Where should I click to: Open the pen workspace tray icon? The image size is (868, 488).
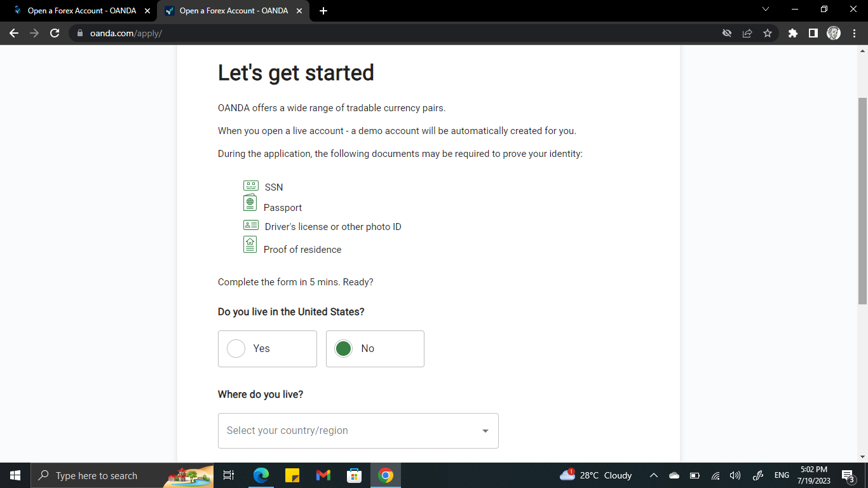point(757,475)
